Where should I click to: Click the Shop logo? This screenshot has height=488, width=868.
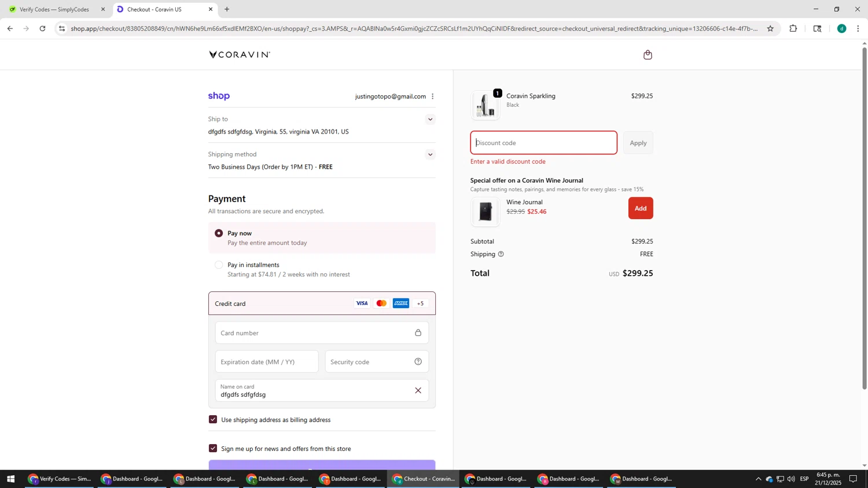point(219,96)
